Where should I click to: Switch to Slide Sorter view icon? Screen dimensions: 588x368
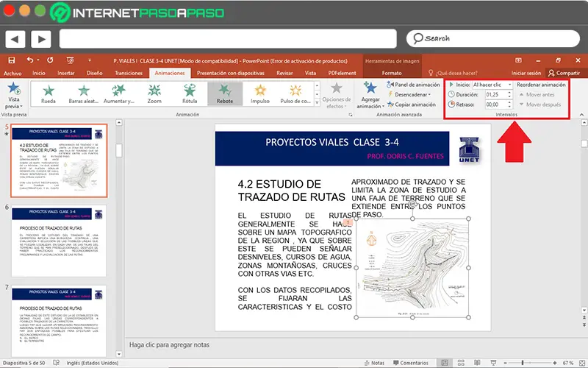[461, 363]
